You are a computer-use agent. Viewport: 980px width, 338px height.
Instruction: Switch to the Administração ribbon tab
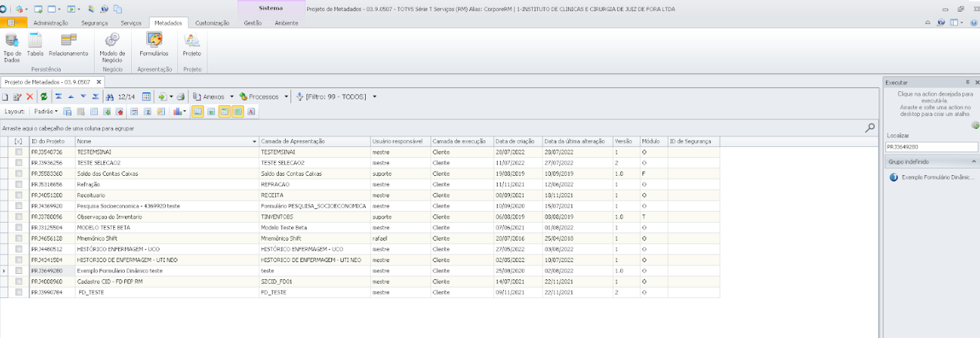(51, 23)
